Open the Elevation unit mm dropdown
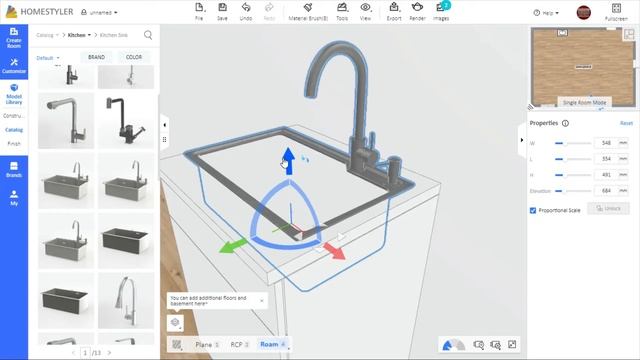This screenshot has height=360, width=640. [x=623, y=191]
